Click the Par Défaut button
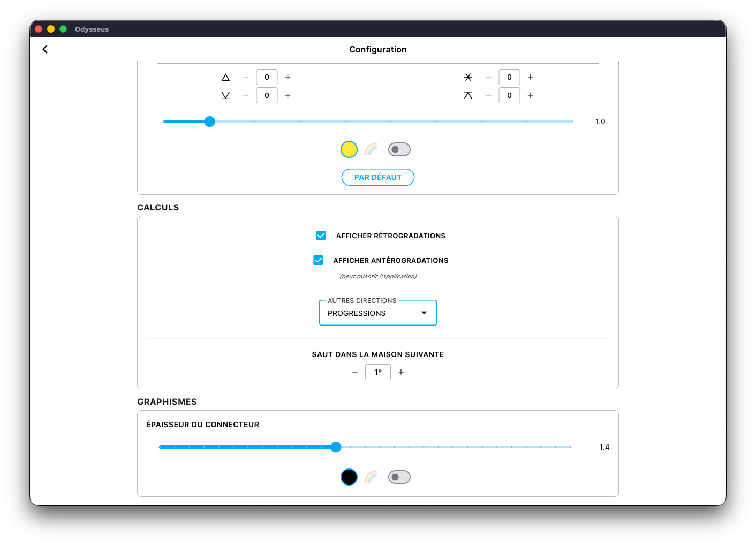The height and width of the screenshot is (545, 756). click(x=378, y=177)
